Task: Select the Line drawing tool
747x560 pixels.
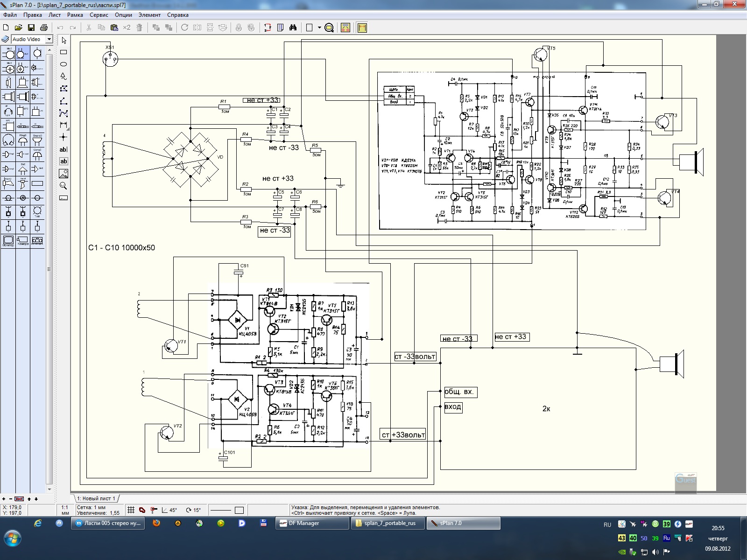Action: tap(64, 101)
